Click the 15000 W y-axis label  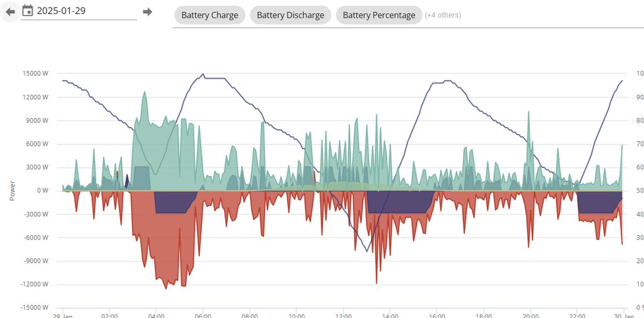click(35, 74)
